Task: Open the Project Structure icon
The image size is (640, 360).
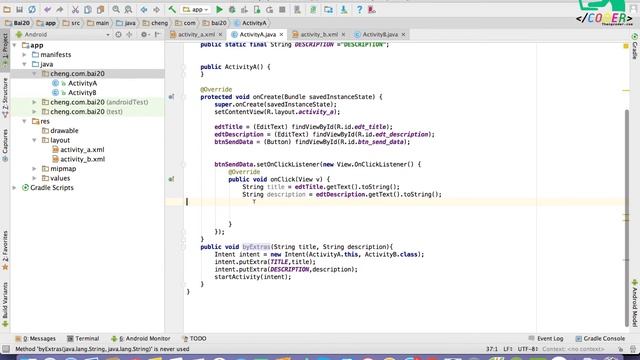Action: click(x=328, y=9)
